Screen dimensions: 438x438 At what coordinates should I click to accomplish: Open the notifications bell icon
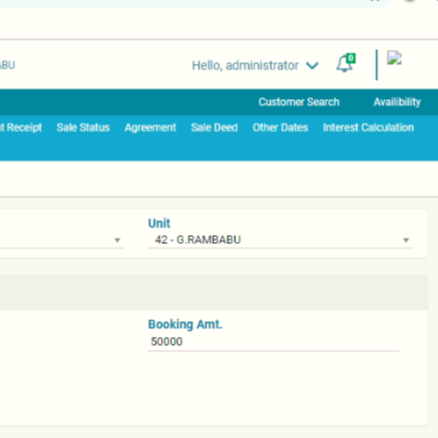tap(344, 64)
